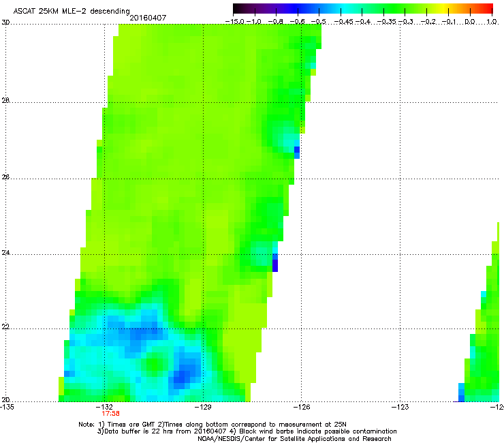504x443 pixels.
Task: Click the longitude label '-135'
Action: [7, 407]
